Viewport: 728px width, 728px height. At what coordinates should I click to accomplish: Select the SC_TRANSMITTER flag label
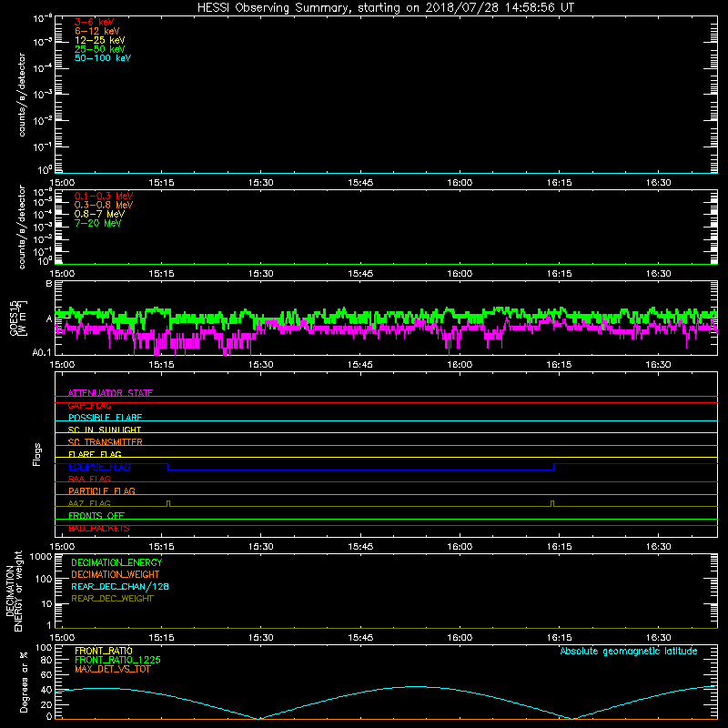105,442
